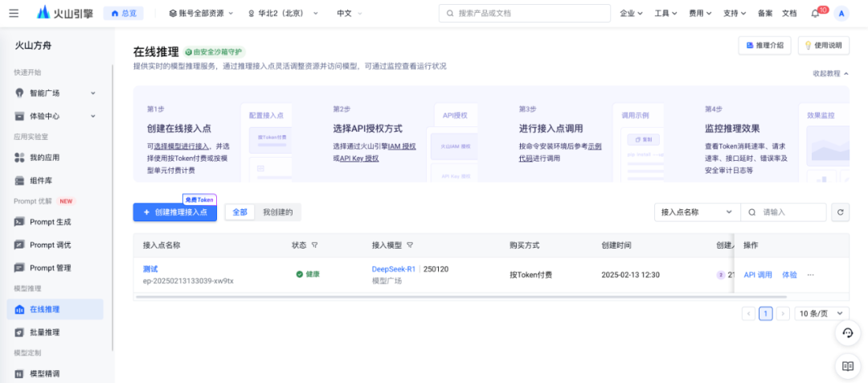Image resolution: width=868 pixels, height=383 pixels.
Task: Click the notification bell icon
Action: tap(815, 14)
